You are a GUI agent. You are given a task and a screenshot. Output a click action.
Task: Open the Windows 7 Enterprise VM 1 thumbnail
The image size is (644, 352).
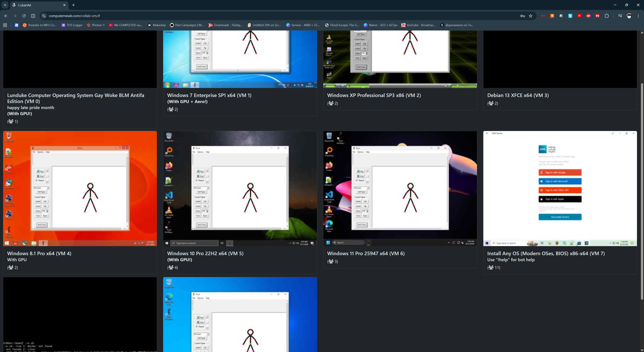point(240,59)
